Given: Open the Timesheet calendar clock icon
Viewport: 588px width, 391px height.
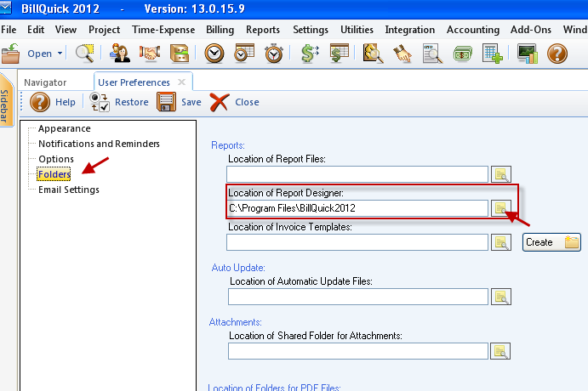Looking at the screenshot, I should [244, 54].
